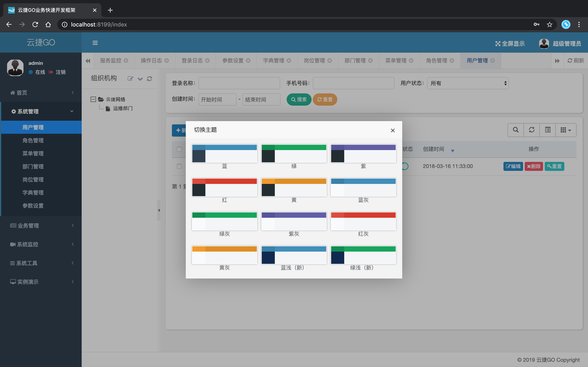The width and height of the screenshot is (588, 367).
Task: Open the 用户状态 dropdown
Action: 468,83
